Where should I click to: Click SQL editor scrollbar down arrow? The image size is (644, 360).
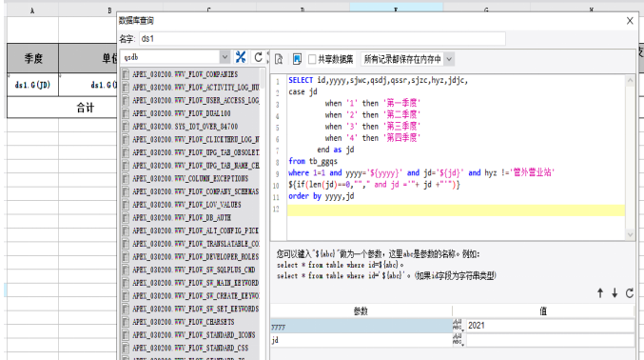pyautogui.click(x=630, y=234)
